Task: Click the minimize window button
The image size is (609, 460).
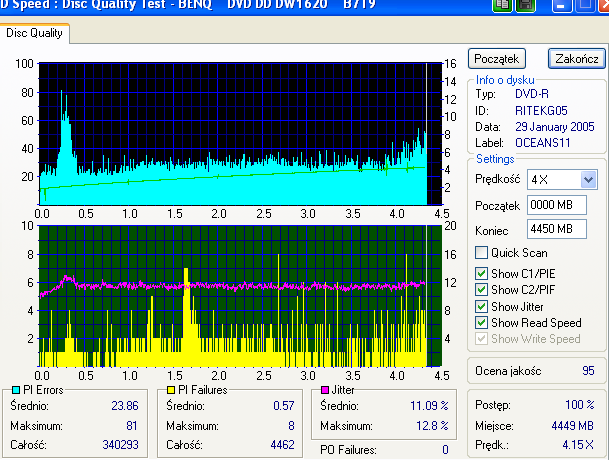Action: pyautogui.click(x=561, y=5)
